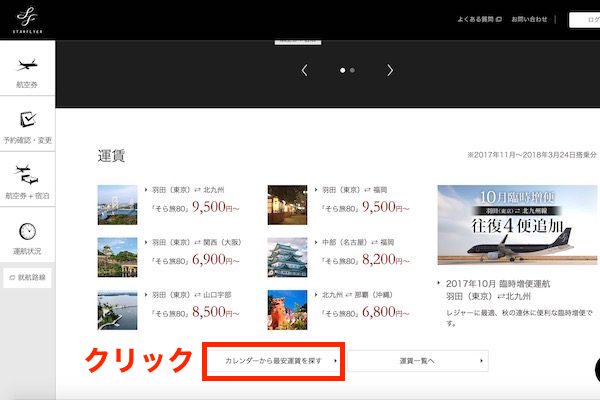This screenshot has height=400, width=600.
Task: Click the Yamaguchi Ube aerial thumbnail
Action: tap(117, 310)
